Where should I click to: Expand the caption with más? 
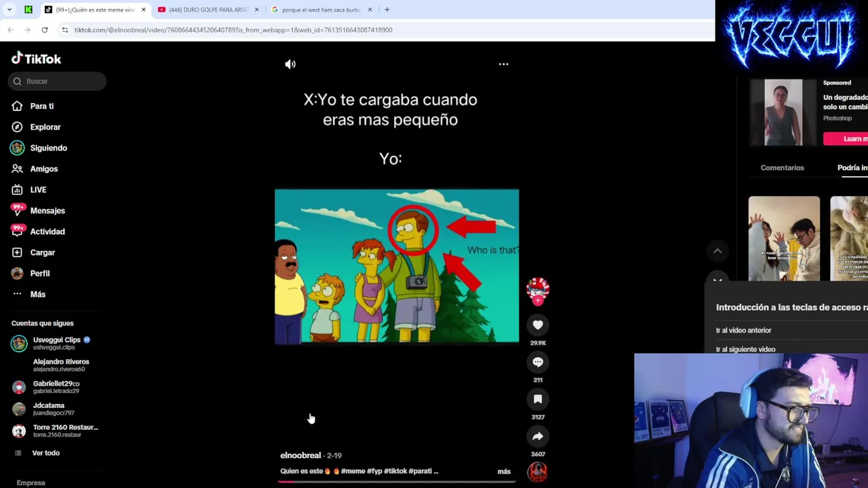click(x=504, y=471)
